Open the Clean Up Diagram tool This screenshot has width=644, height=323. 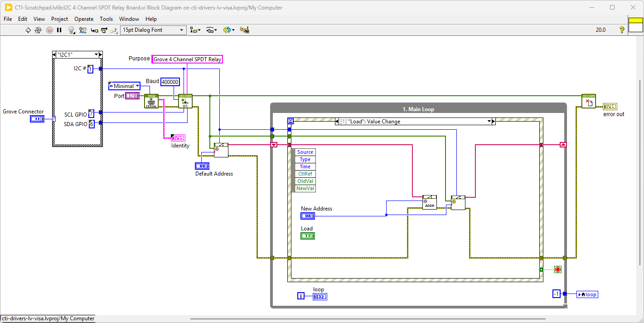(x=244, y=30)
